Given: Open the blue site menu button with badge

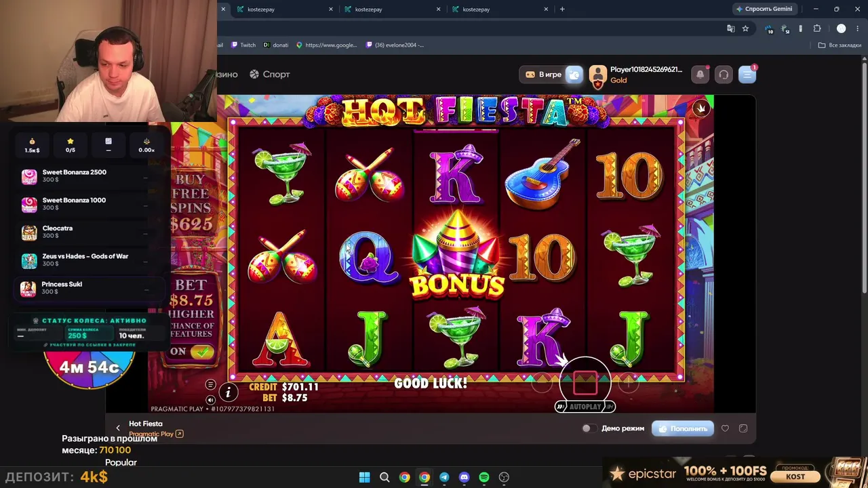Looking at the screenshot, I should (747, 75).
